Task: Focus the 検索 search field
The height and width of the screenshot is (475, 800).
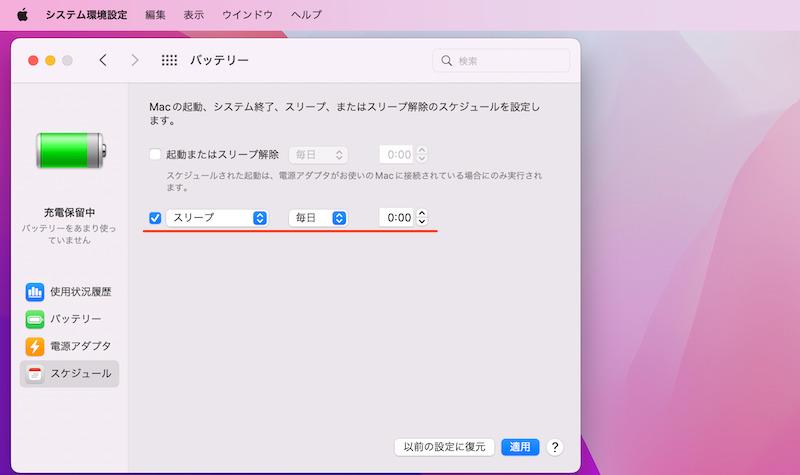Action: pyautogui.click(x=501, y=61)
